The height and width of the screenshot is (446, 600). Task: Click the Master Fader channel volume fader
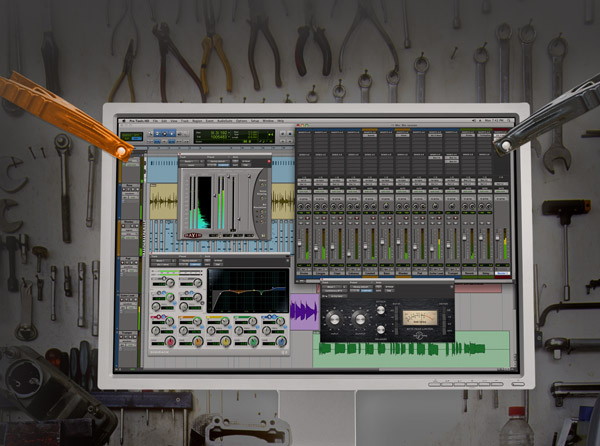pos(497,238)
